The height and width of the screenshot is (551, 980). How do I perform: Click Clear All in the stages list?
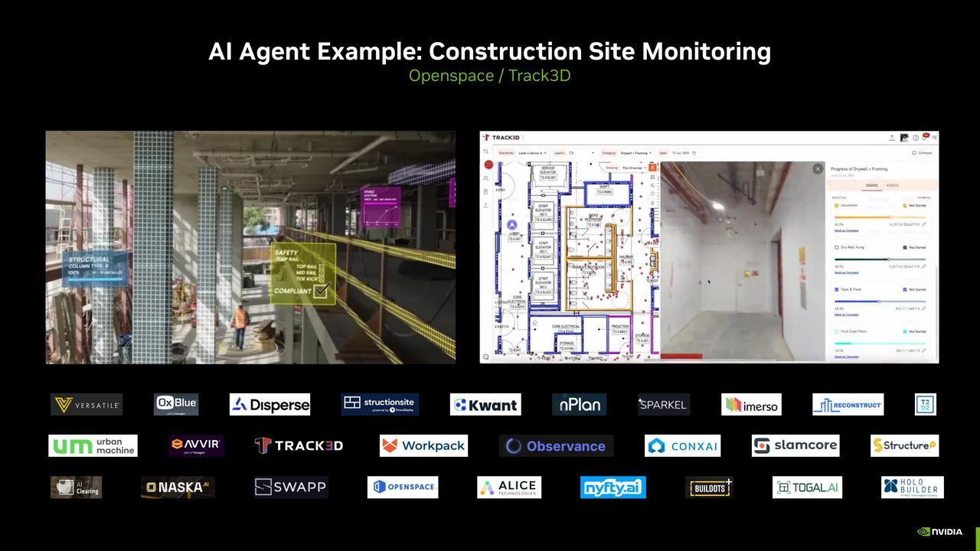coord(924,197)
